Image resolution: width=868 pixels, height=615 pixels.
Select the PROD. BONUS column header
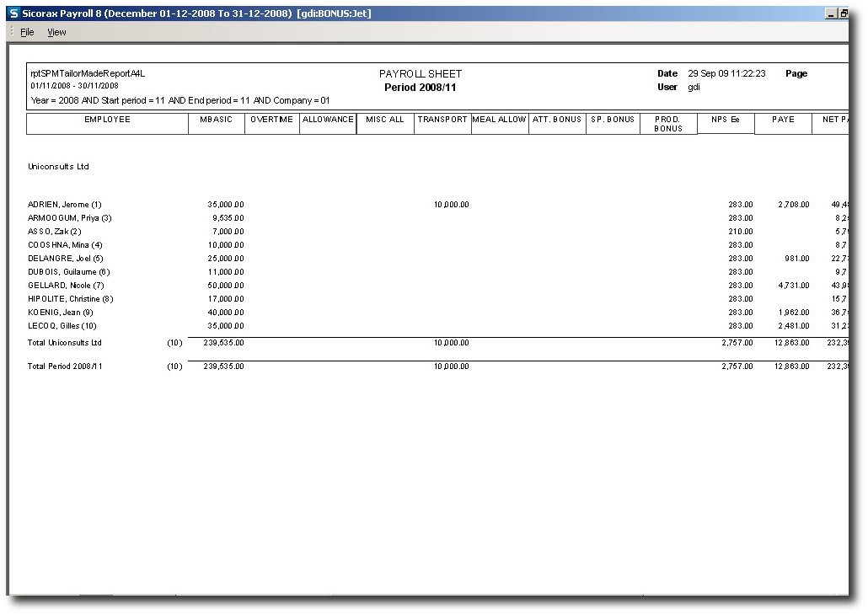(x=668, y=124)
